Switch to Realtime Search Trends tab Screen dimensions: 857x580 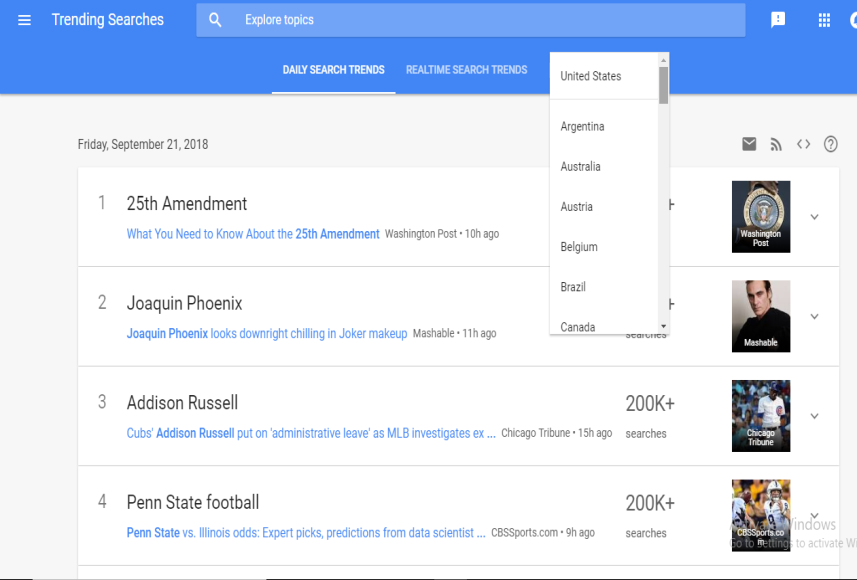[x=466, y=70]
